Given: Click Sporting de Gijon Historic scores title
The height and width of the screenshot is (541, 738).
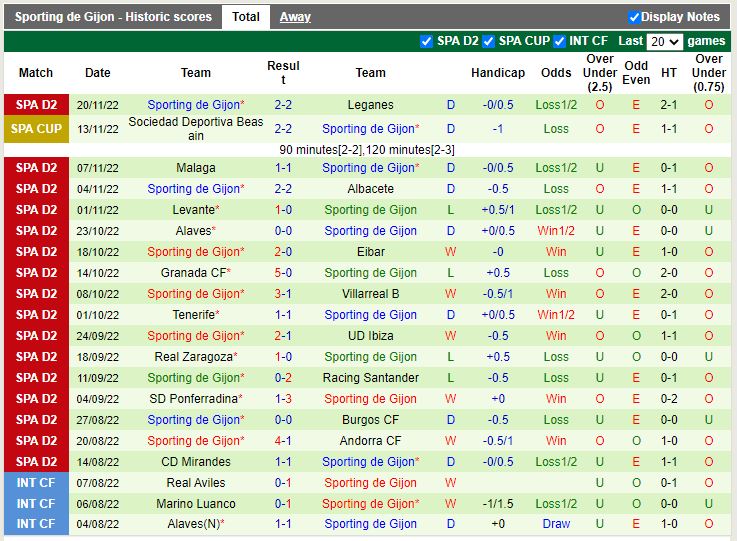Looking at the screenshot, I should 113,17.
